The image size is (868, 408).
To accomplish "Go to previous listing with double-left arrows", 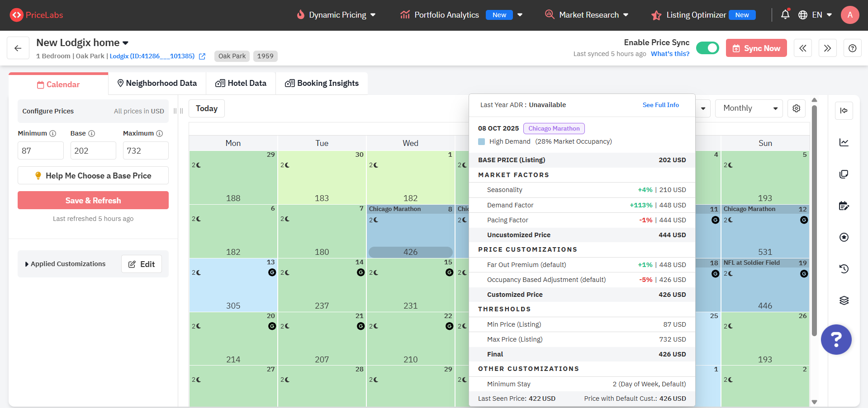I will pos(802,48).
